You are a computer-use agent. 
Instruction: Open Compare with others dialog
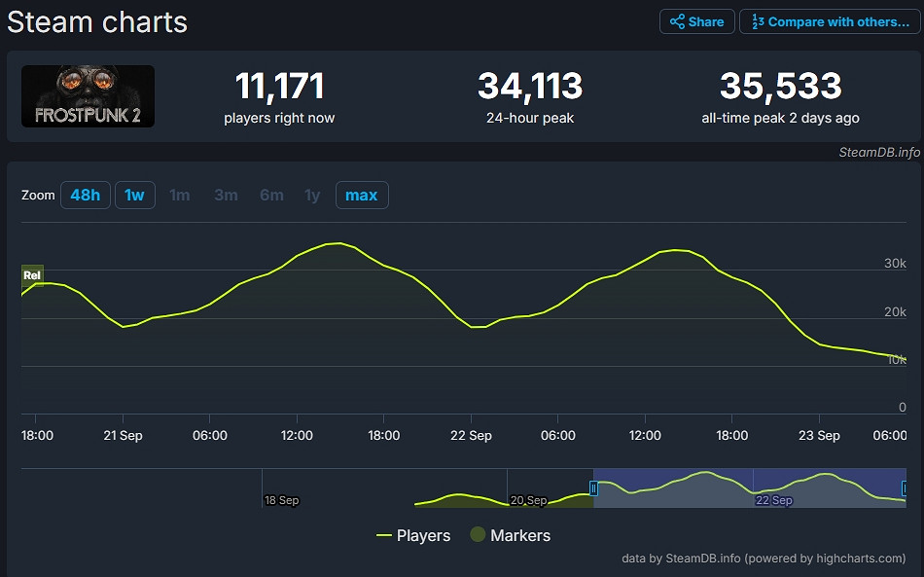click(x=830, y=21)
